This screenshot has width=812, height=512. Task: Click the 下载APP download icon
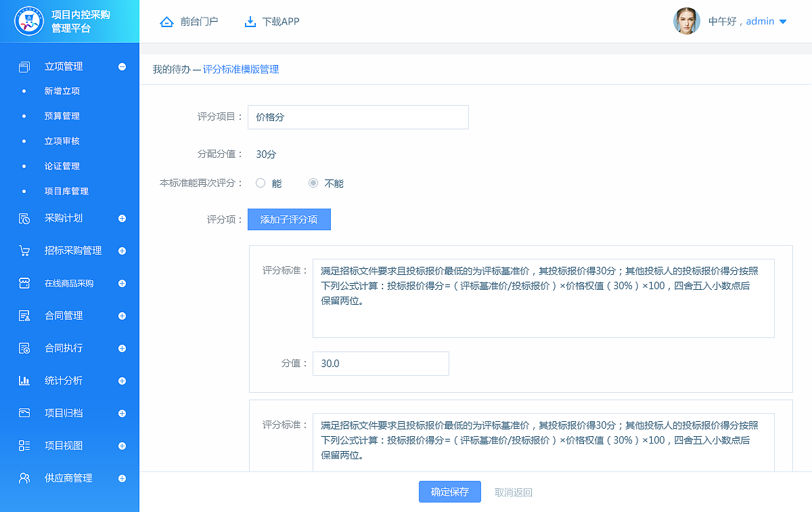coord(248,21)
